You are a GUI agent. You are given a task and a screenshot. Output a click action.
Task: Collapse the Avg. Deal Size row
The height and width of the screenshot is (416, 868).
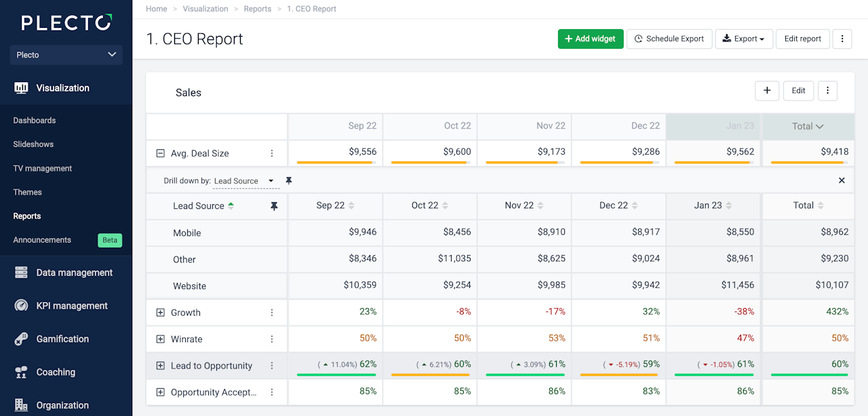coord(161,153)
